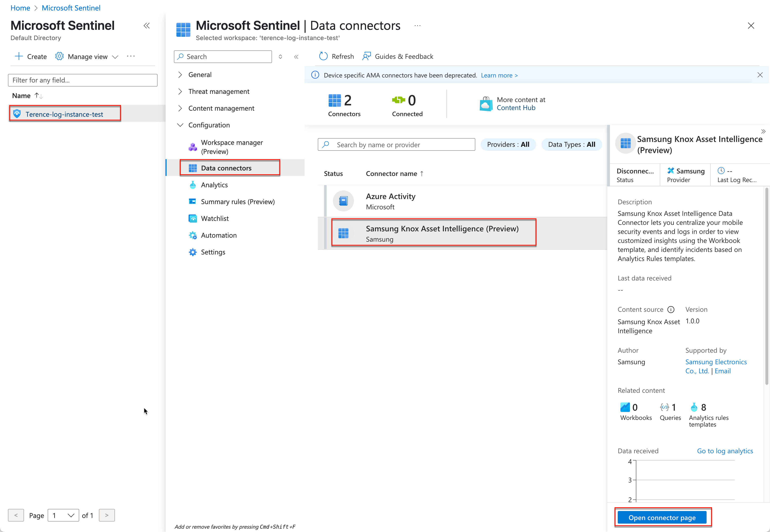
Task: Open Automation from the sidebar
Action: coord(219,235)
